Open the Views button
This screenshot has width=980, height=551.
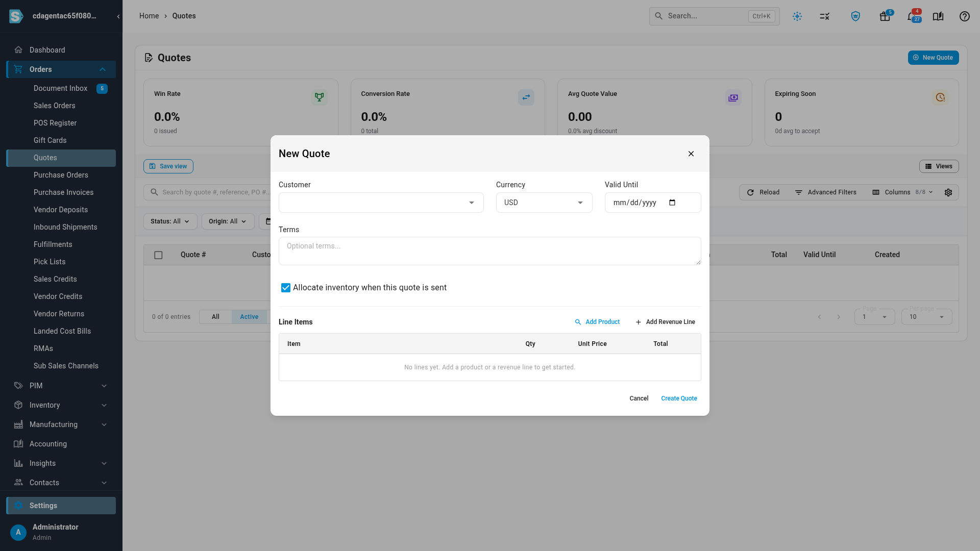[939, 166]
